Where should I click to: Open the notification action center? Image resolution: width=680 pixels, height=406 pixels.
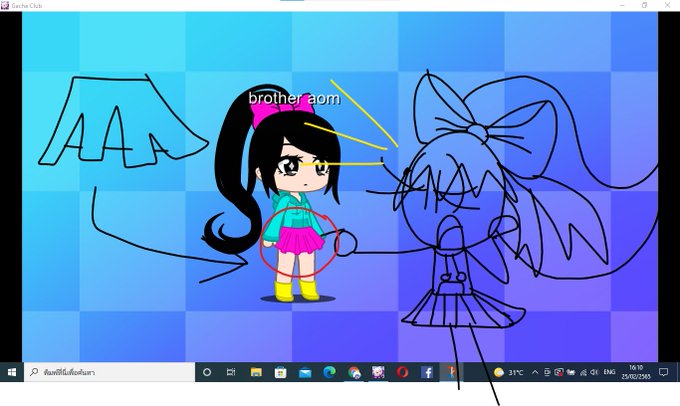[663, 372]
